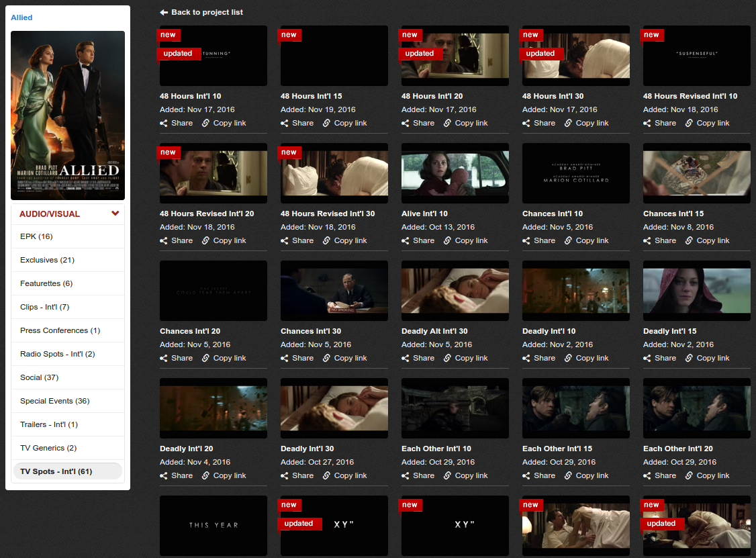Select Featurettes (6) in sidebar
756x558 pixels.
(68, 283)
